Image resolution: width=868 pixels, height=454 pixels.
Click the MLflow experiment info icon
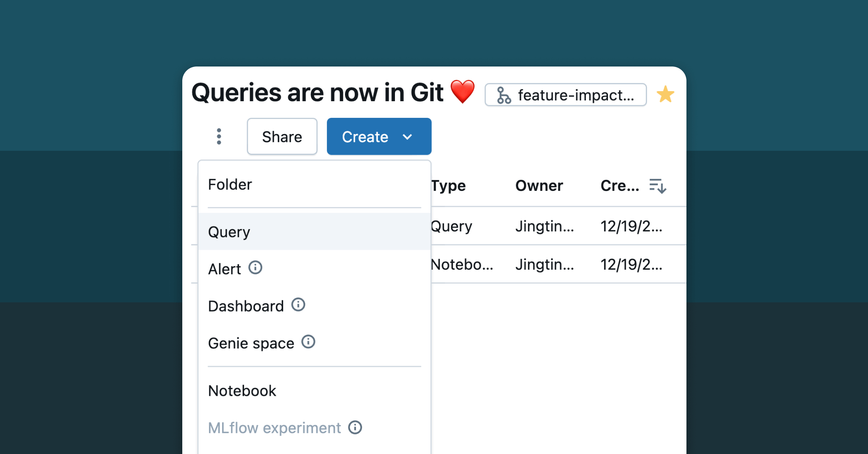coord(355,428)
